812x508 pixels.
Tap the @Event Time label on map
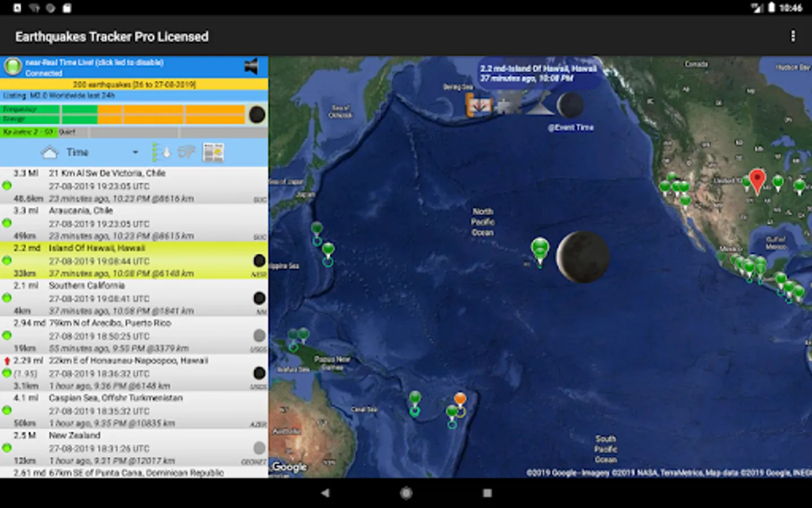coord(571,128)
